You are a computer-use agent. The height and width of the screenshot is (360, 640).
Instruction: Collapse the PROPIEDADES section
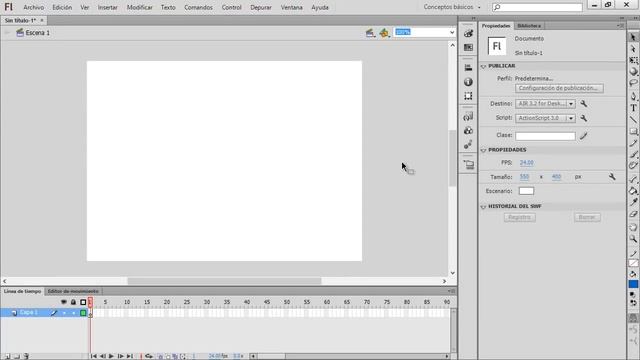click(x=484, y=150)
